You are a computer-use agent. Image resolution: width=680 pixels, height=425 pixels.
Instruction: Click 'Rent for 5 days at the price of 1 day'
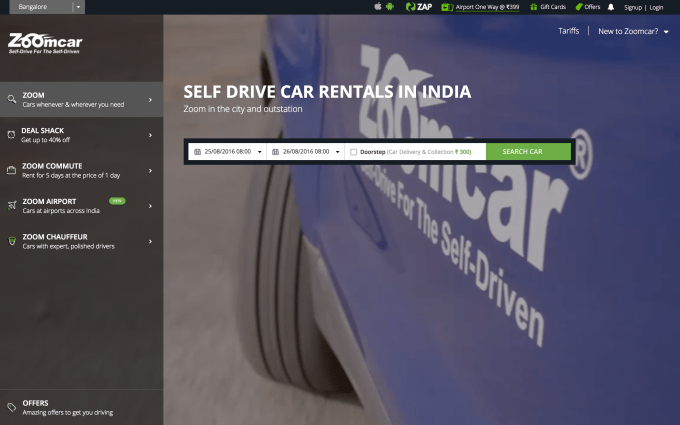pos(71,176)
